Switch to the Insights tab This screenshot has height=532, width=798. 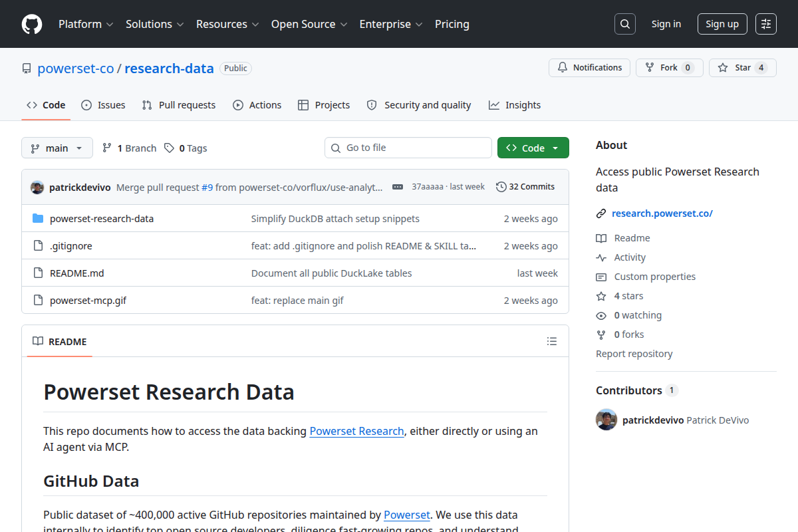pyautogui.click(x=515, y=105)
